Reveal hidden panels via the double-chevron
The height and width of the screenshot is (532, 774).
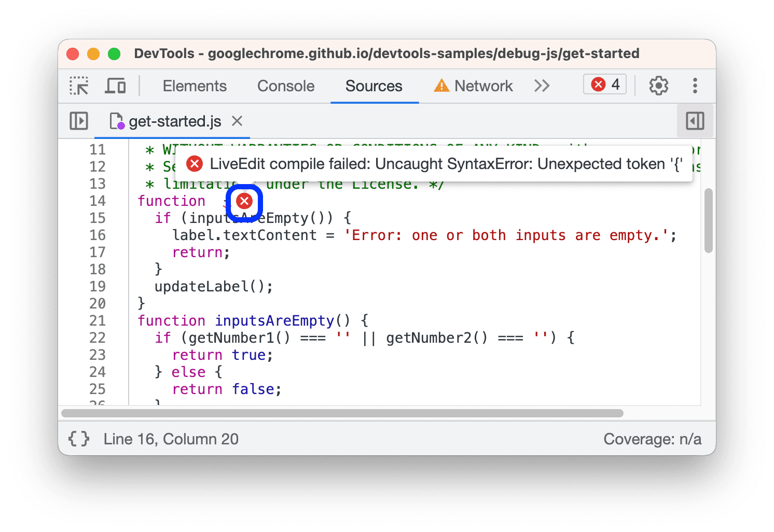click(541, 86)
